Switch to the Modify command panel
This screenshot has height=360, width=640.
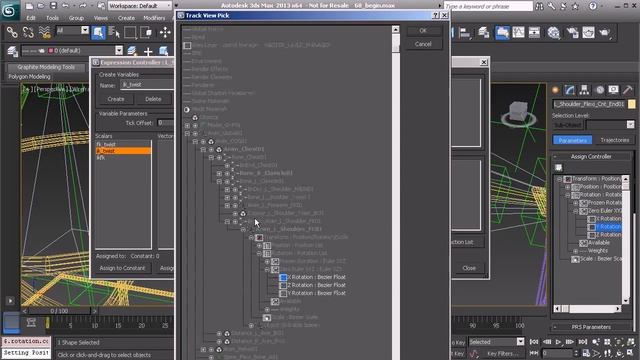coord(570,90)
